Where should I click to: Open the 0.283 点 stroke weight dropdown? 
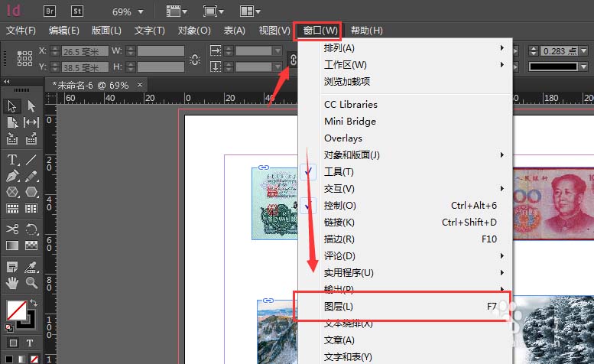tap(583, 50)
